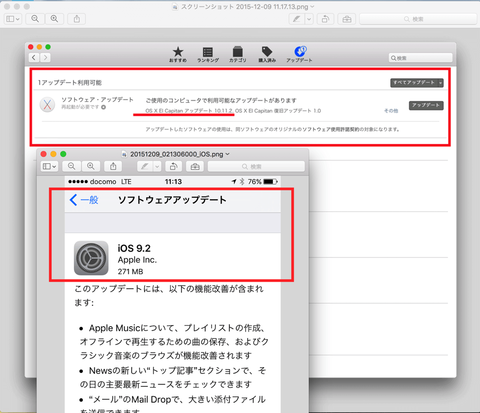Screen dimensions: 480x413
Task: Select the ソフトウェア・アップデート title text
Action: point(97,99)
